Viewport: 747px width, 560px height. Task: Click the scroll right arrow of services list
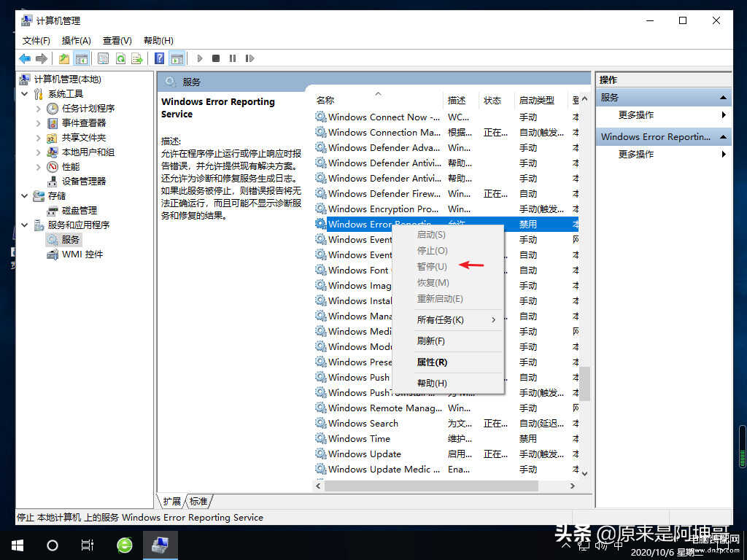tap(573, 486)
